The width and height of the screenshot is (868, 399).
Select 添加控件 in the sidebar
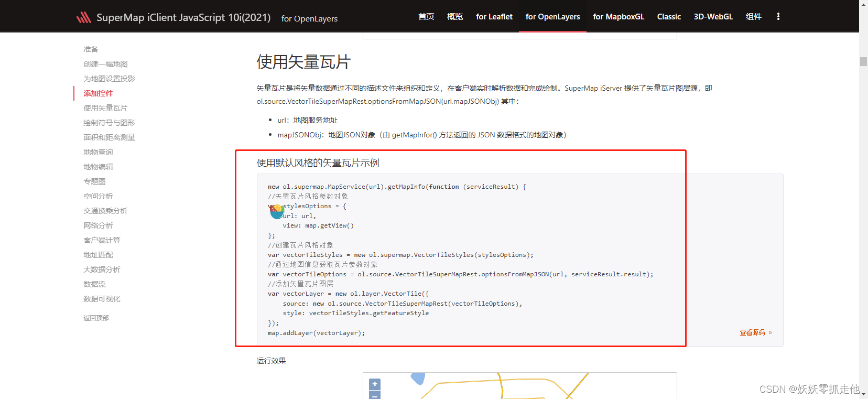point(98,93)
